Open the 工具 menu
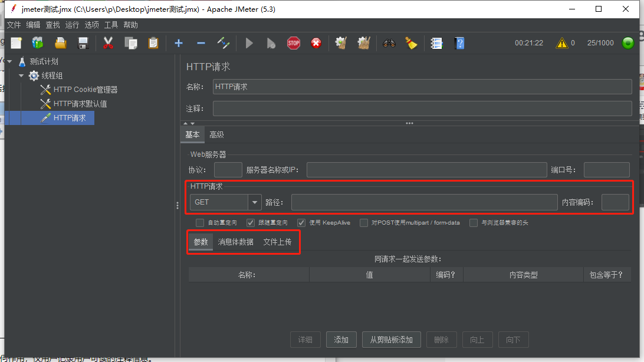This screenshot has height=362, width=644. pyautogui.click(x=111, y=25)
